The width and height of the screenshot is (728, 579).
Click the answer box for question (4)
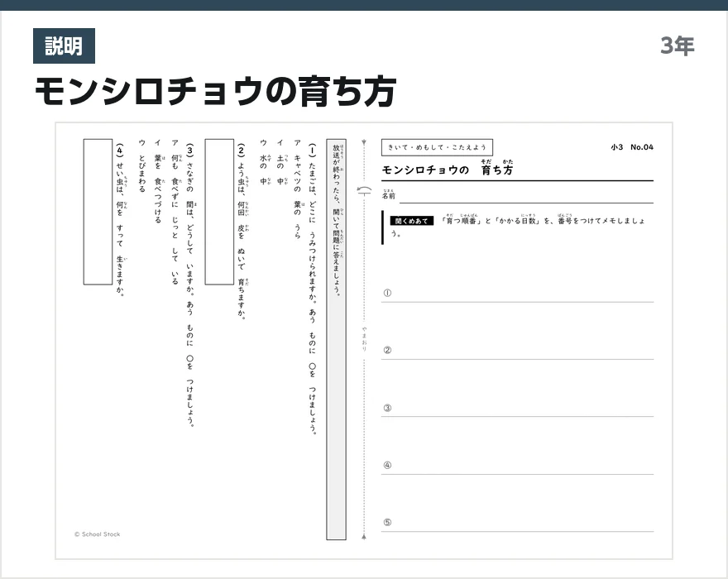[x=98, y=212]
